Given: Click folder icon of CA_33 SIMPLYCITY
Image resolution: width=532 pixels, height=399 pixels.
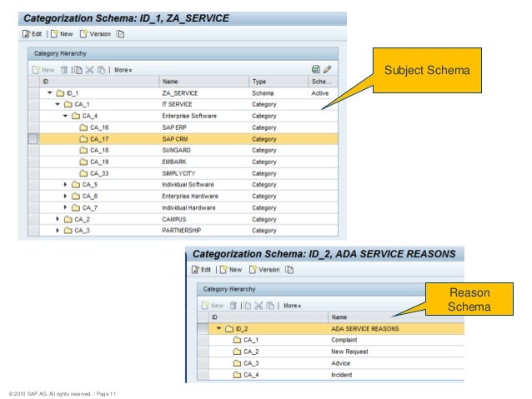Looking at the screenshot, I should (83, 173).
